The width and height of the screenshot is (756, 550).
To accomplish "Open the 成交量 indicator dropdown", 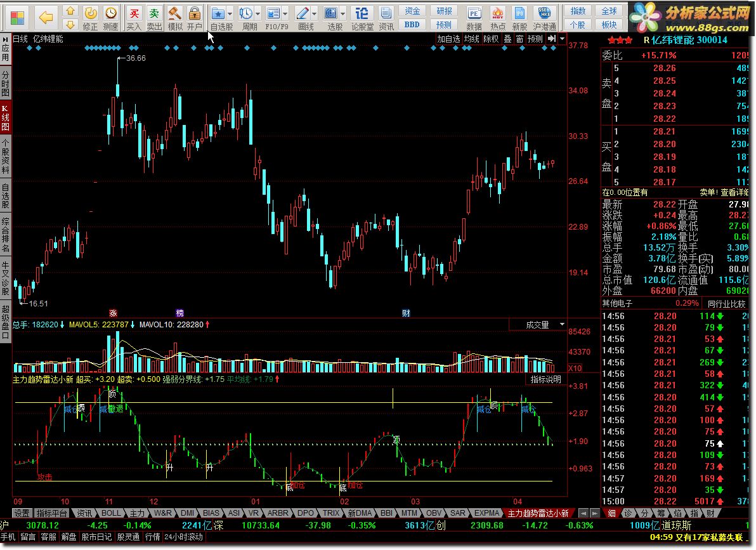I will pos(561,325).
